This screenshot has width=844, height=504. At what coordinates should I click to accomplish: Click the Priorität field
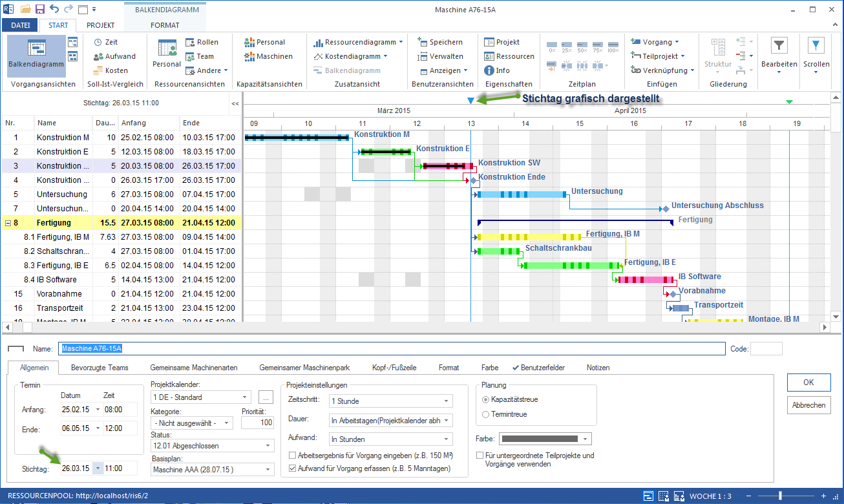[x=257, y=423]
